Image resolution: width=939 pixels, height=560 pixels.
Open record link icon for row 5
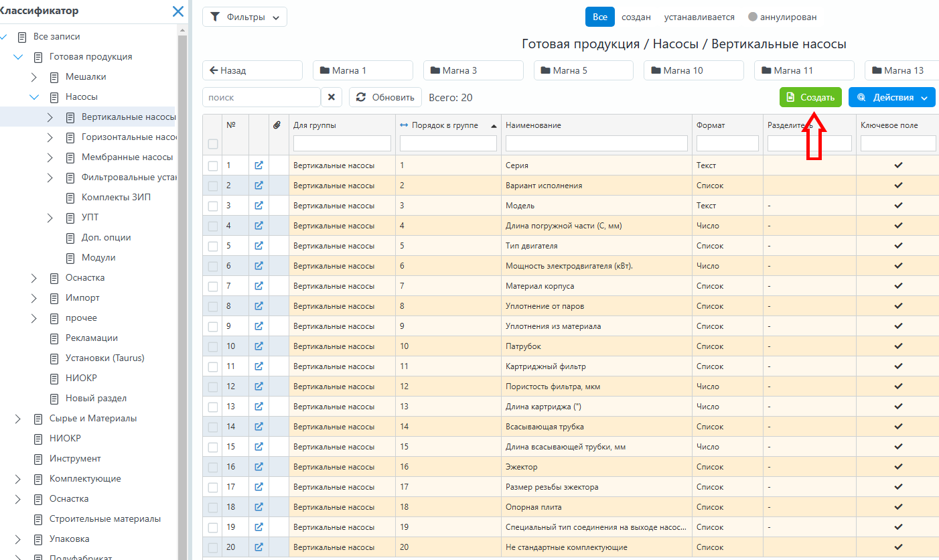(x=259, y=245)
